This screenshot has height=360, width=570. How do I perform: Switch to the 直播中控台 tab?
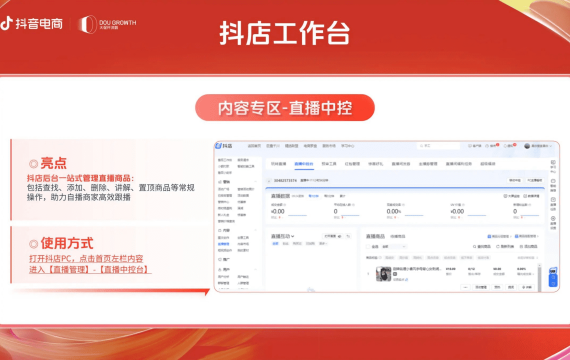pyautogui.click(x=304, y=164)
